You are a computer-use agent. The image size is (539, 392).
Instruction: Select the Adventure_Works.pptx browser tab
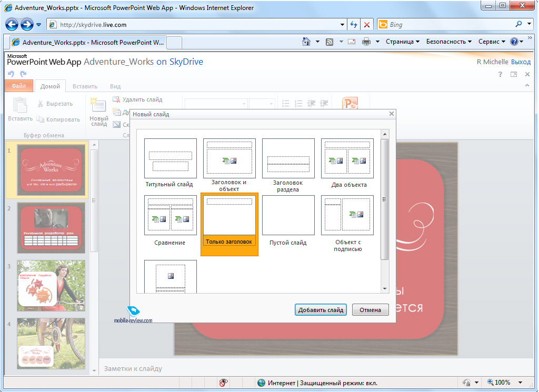pyautogui.click(x=88, y=43)
